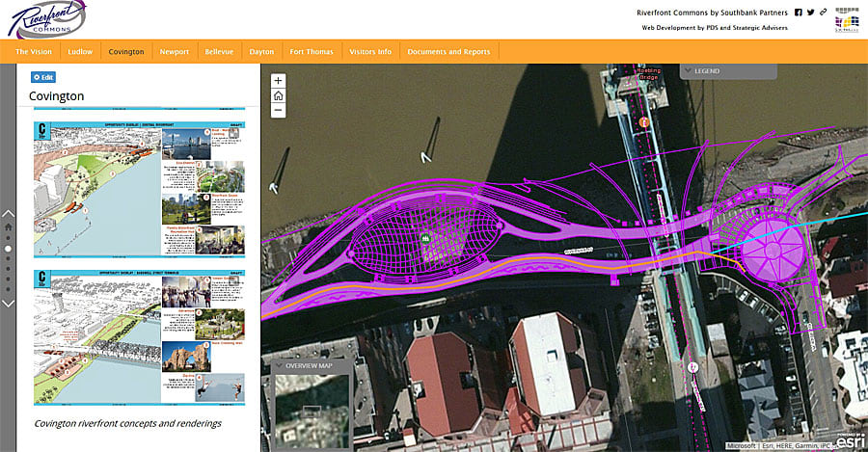Open Visitors Info tab

[x=370, y=51]
